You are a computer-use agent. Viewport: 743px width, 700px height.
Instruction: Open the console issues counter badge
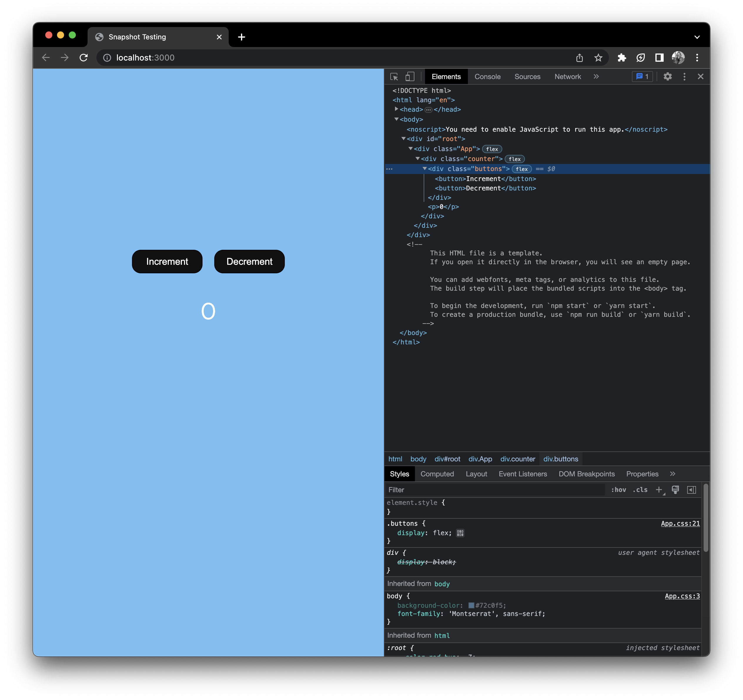point(642,77)
